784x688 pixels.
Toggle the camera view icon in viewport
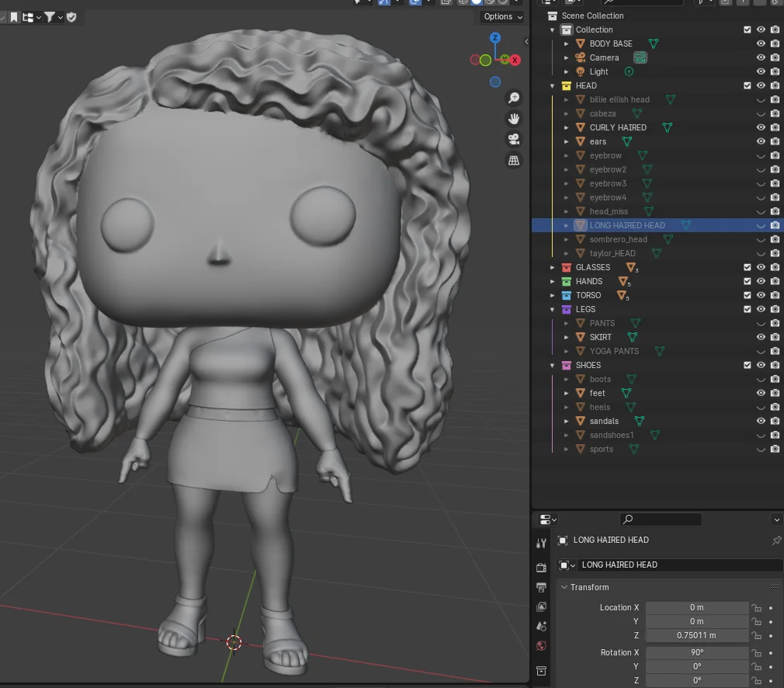[514, 140]
